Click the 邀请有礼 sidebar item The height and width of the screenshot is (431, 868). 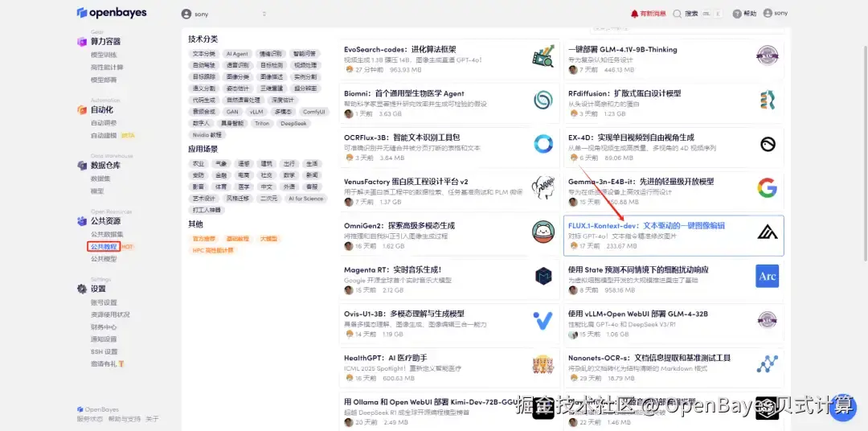(108, 364)
